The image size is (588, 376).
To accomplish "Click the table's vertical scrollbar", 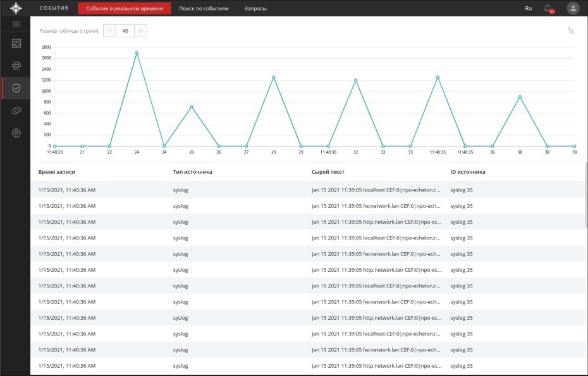I will click(585, 195).
